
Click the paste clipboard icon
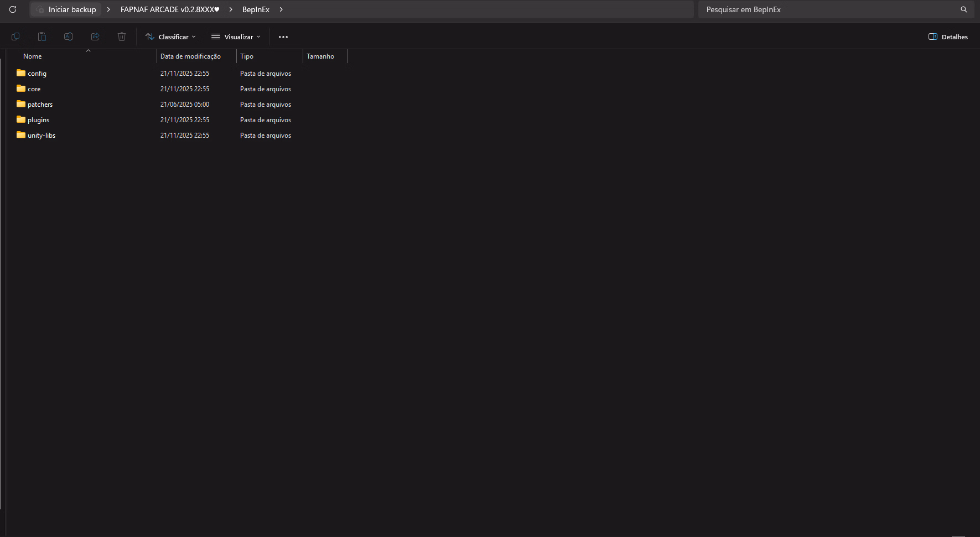[42, 37]
